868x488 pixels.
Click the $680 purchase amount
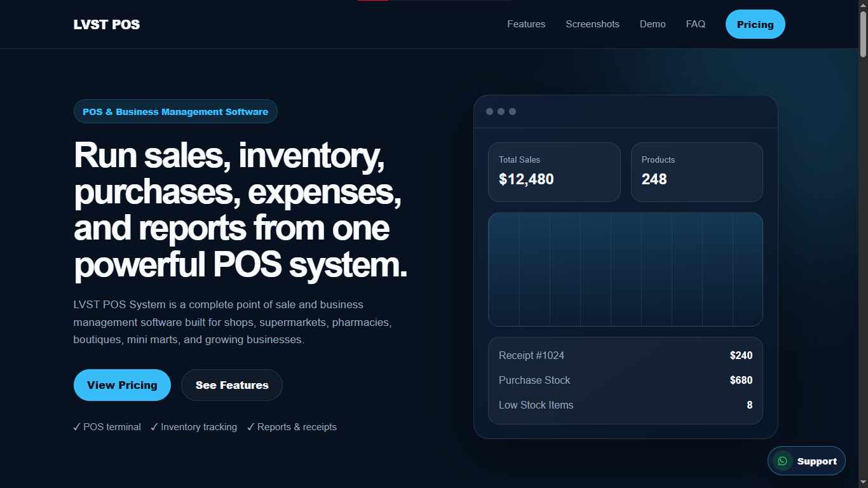coord(741,380)
